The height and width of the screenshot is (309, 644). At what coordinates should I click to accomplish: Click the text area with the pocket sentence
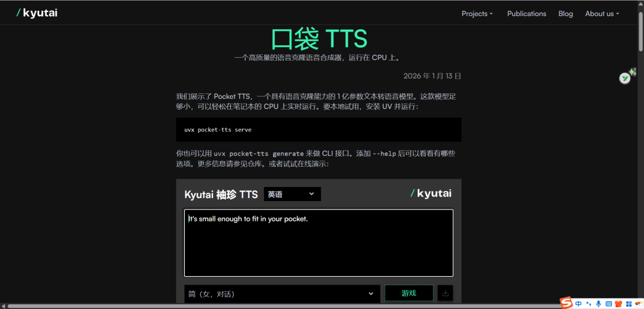click(318, 243)
